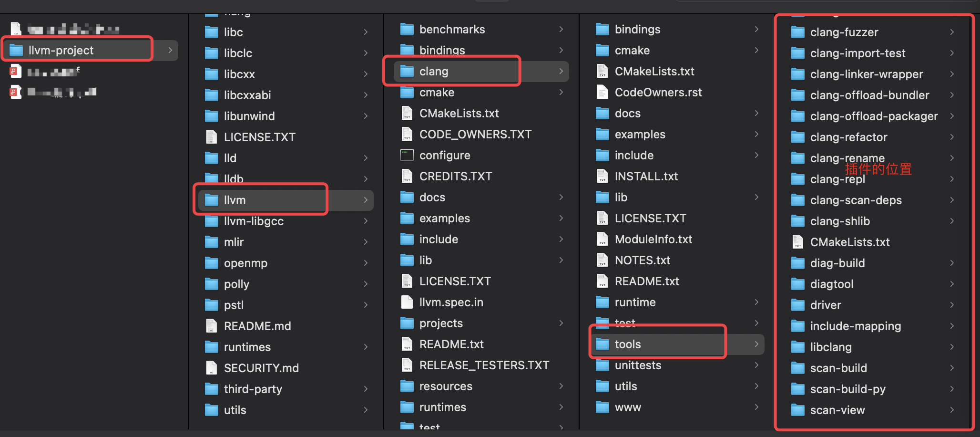The height and width of the screenshot is (437, 980).
Task: Expand the tools folder chevron
Action: pyautogui.click(x=756, y=344)
